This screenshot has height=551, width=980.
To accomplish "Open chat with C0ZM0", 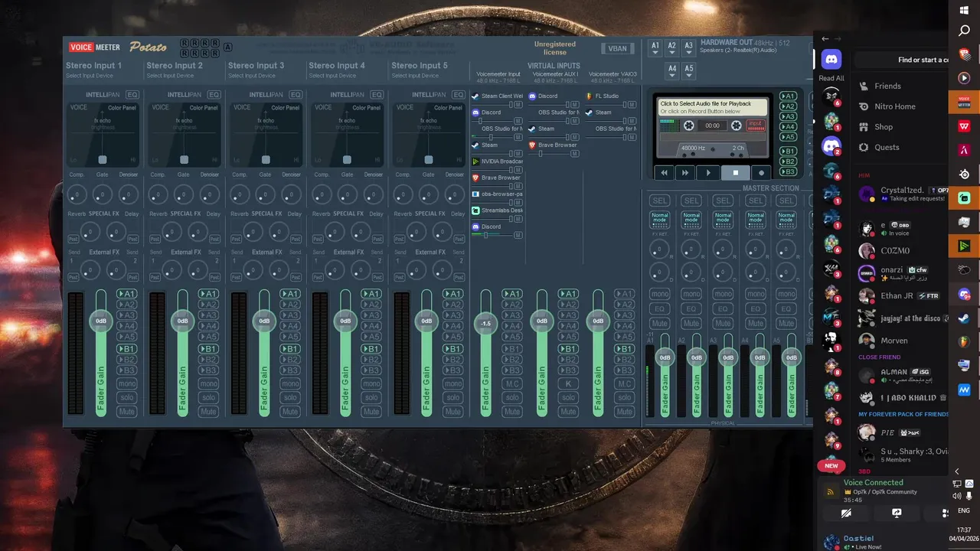I will click(x=903, y=250).
